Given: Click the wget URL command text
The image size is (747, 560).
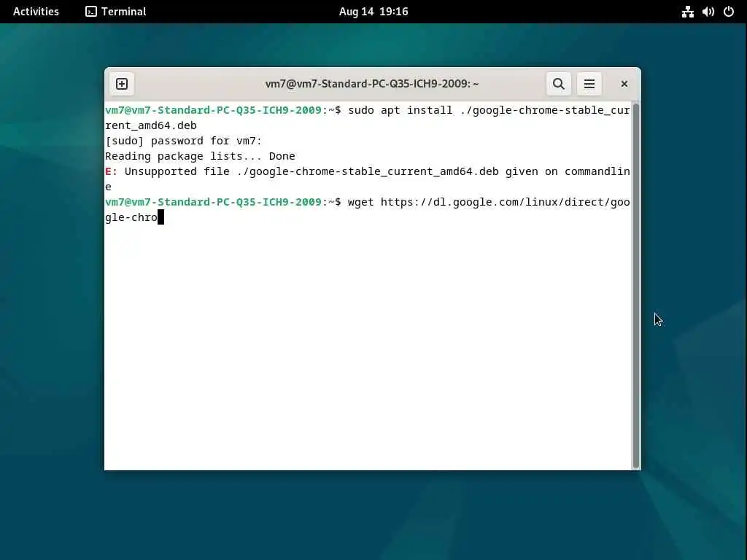Looking at the screenshot, I should [x=489, y=202].
